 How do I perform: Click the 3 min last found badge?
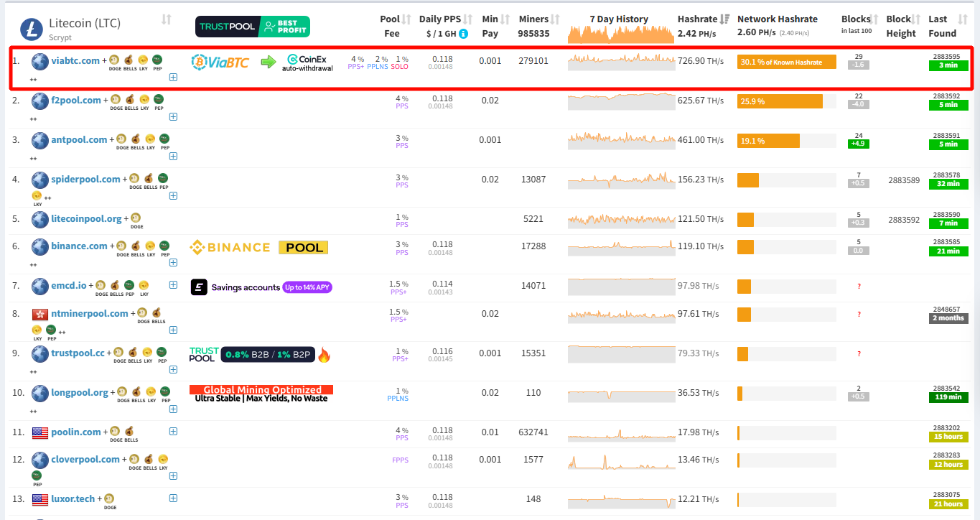pyautogui.click(x=948, y=65)
